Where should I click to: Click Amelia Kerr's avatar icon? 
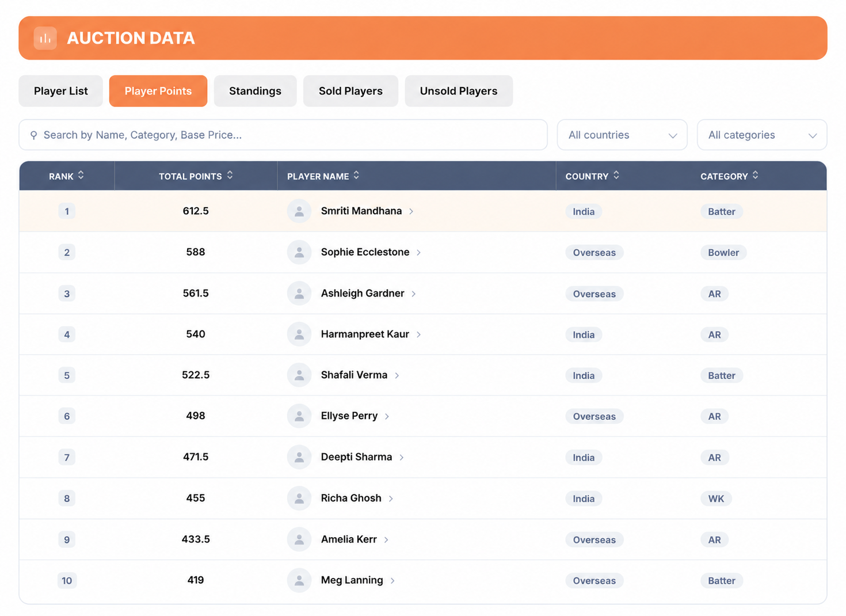pos(299,539)
